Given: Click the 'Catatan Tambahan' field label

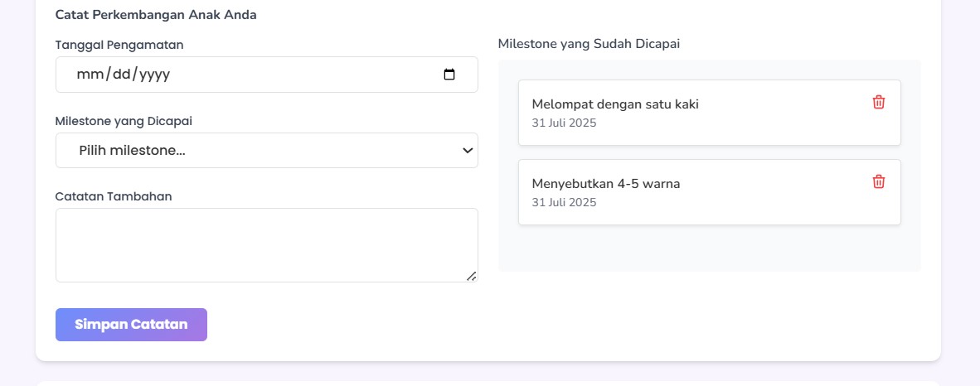Looking at the screenshot, I should pos(114,196).
